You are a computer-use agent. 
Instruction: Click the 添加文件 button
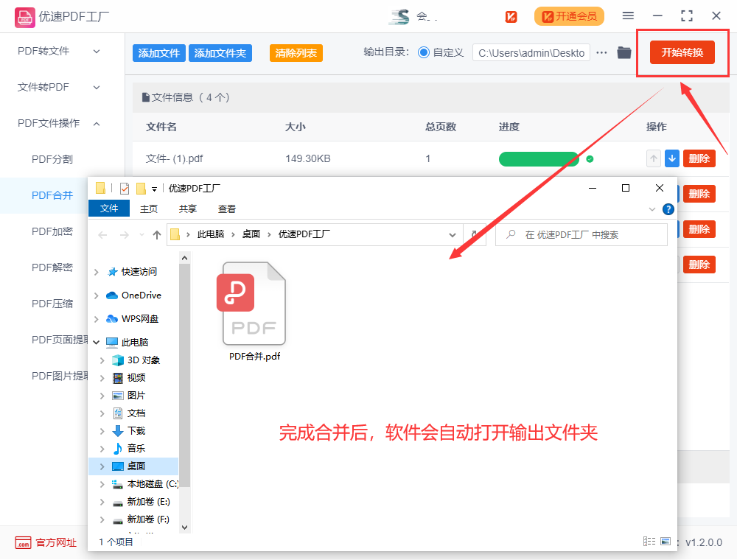click(159, 53)
